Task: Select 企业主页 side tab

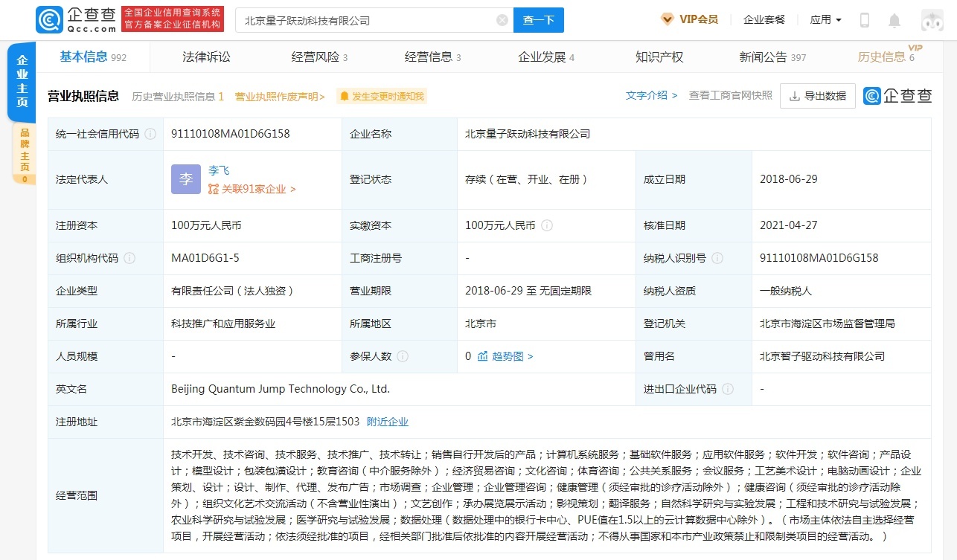Action: click(22, 81)
